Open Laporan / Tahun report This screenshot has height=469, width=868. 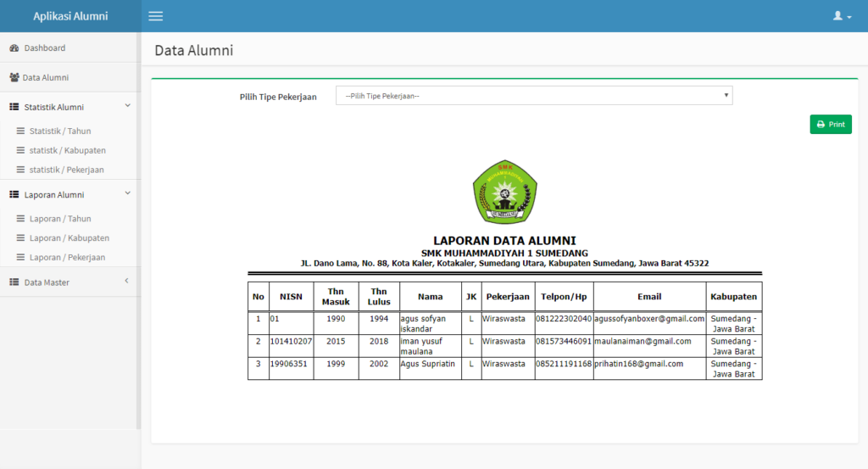pyautogui.click(x=59, y=219)
